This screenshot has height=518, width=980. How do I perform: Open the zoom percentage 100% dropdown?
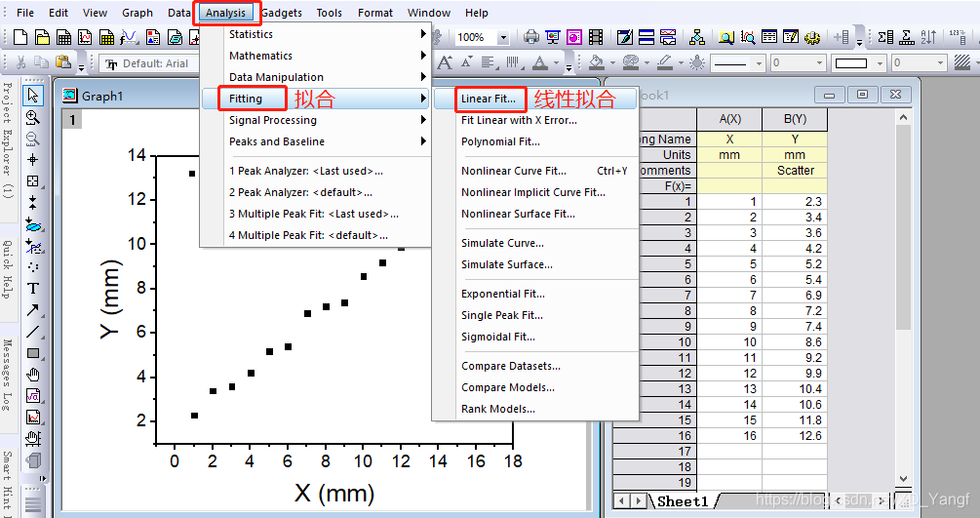[503, 37]
